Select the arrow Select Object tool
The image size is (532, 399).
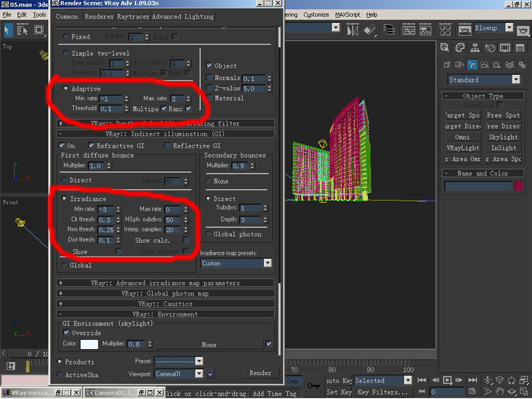tap(7, 30)
